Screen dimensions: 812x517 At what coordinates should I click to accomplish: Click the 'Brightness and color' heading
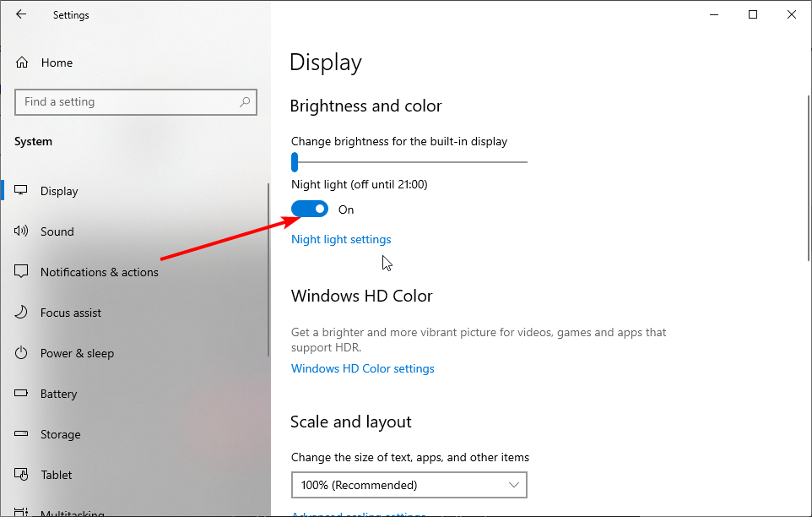(365, 106)
